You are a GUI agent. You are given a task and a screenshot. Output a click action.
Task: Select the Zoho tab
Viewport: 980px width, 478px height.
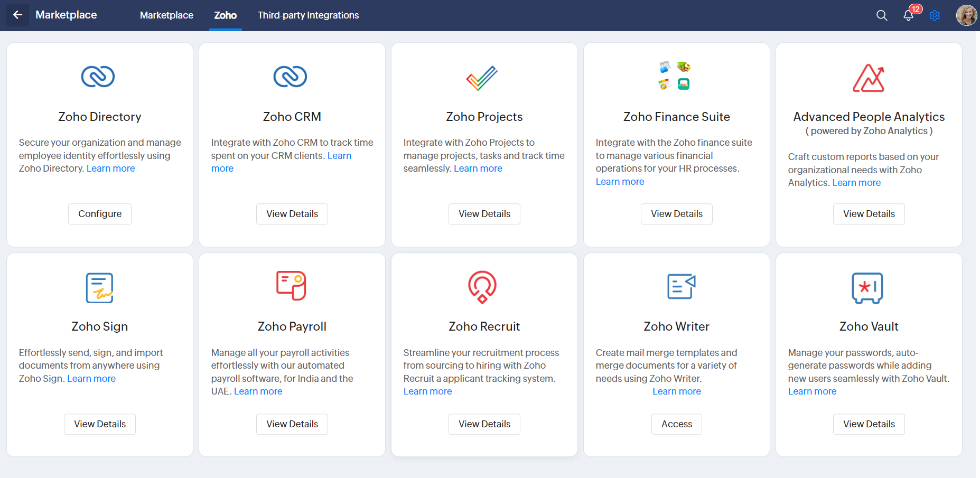point(225,15)
